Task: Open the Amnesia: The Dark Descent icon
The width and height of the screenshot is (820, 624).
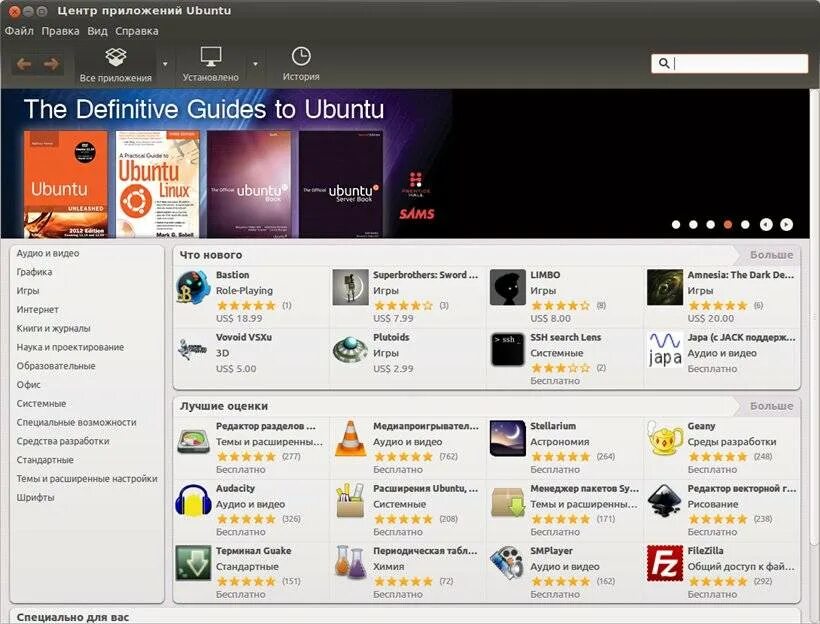Action: tap(665, 288)
